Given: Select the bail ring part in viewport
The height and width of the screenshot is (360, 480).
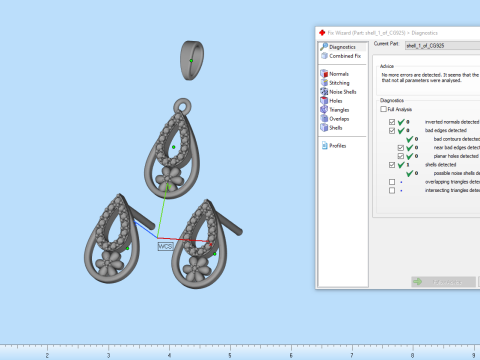Looking at the screenshot, I should click(x=192, y=60).
